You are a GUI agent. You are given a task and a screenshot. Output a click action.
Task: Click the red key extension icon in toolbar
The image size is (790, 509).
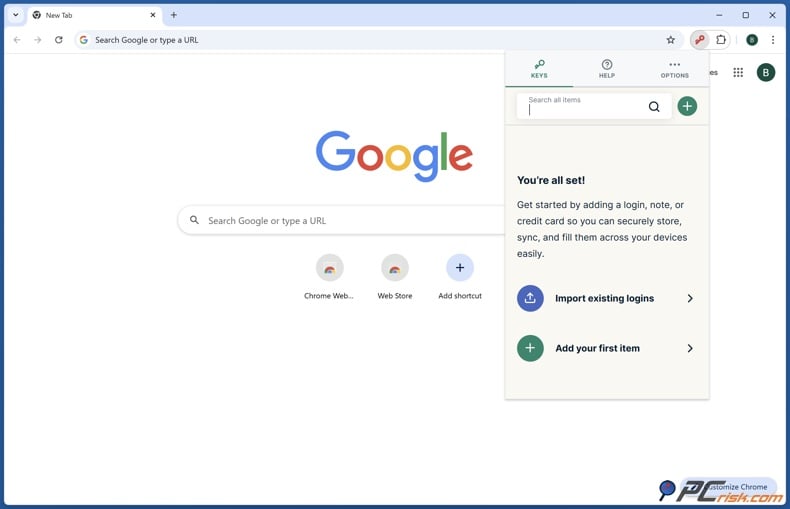[x=699, y=40]
